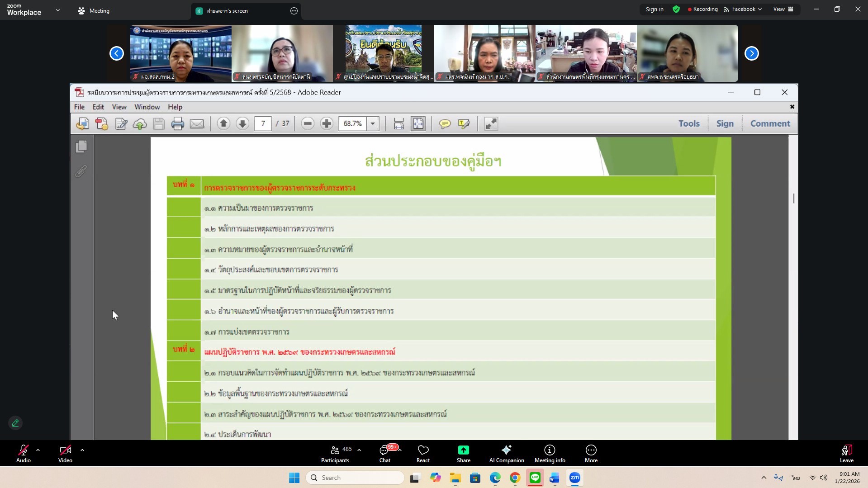Click the zoom in plus icon

pos(327,123)
